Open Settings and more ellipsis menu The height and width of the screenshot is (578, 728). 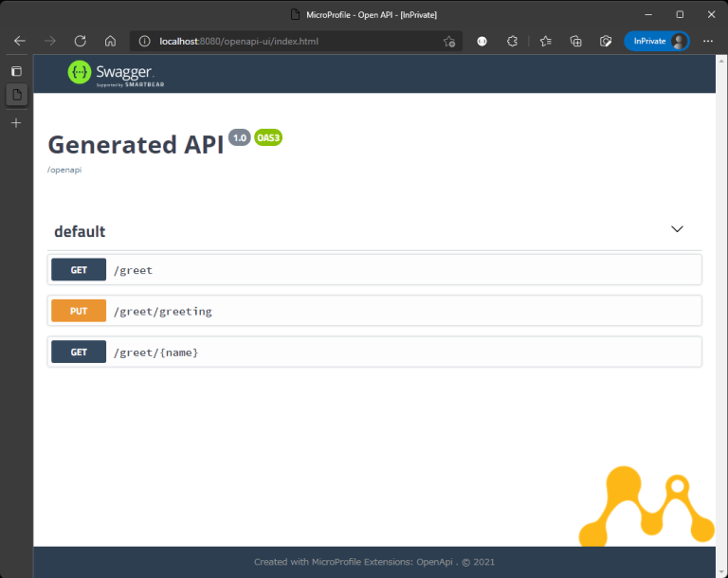tap(708, 42)
